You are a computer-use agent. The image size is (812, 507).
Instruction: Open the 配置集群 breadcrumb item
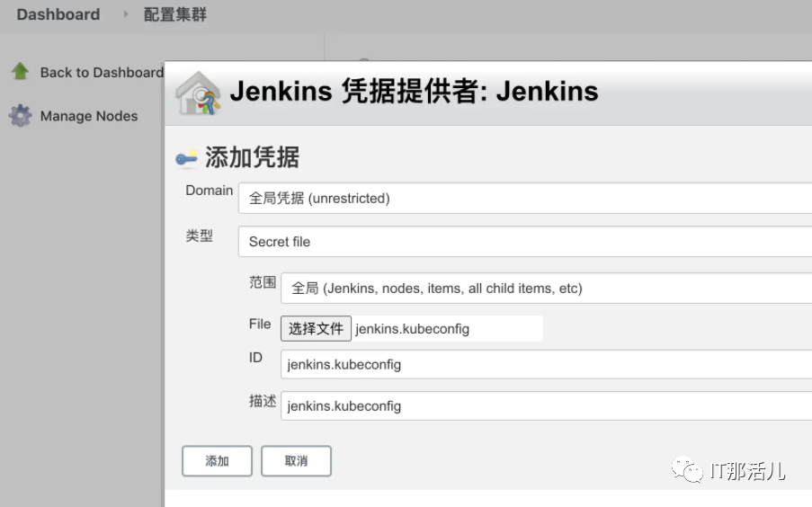[x=175, y=14]
